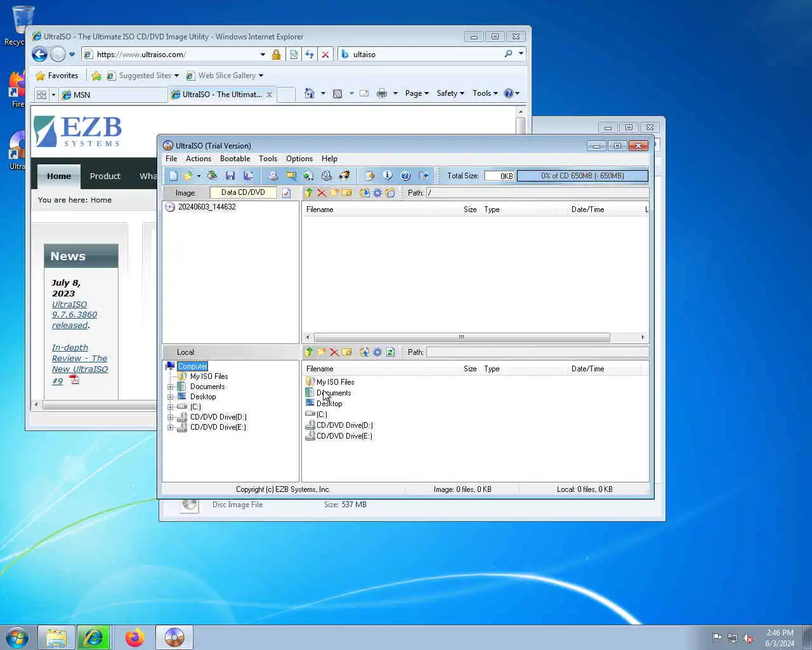
Task: Click the red X delete icon in Local pane
Action: click(x=334, y=352)
